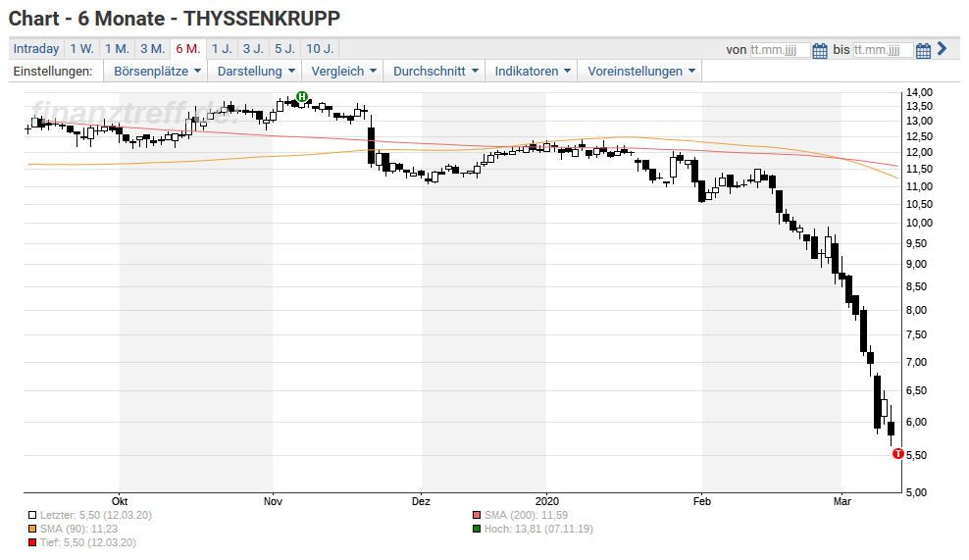Click the 10,00 price axis label

point(919,224)
